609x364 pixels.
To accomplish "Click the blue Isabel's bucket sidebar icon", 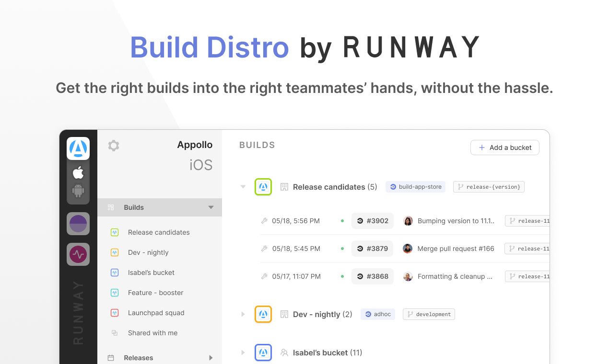I will coord(115,273).
